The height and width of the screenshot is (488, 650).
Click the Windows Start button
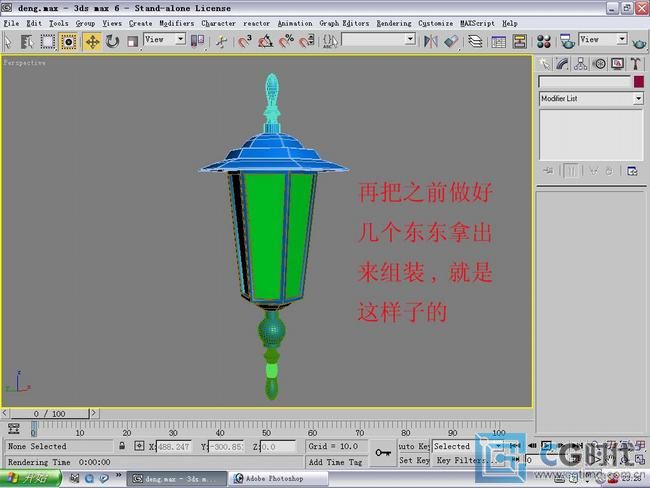(30, 478)
